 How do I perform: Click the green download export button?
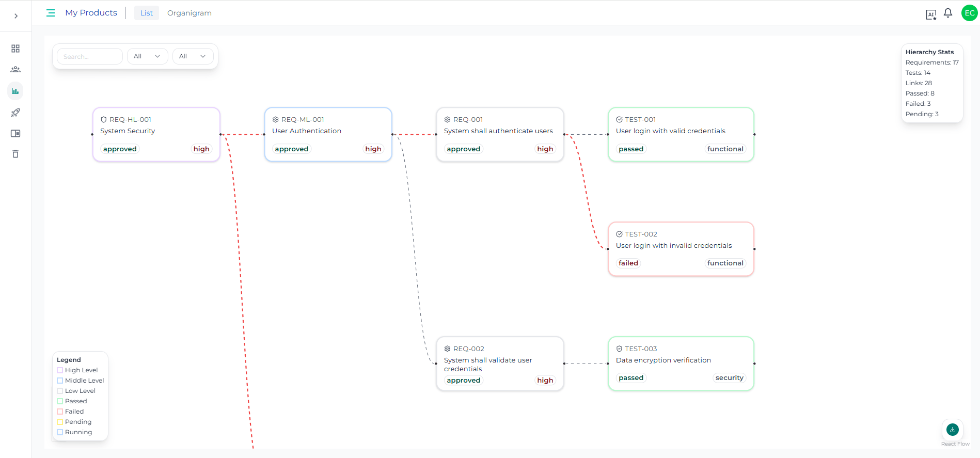click(x=952, y=429)
